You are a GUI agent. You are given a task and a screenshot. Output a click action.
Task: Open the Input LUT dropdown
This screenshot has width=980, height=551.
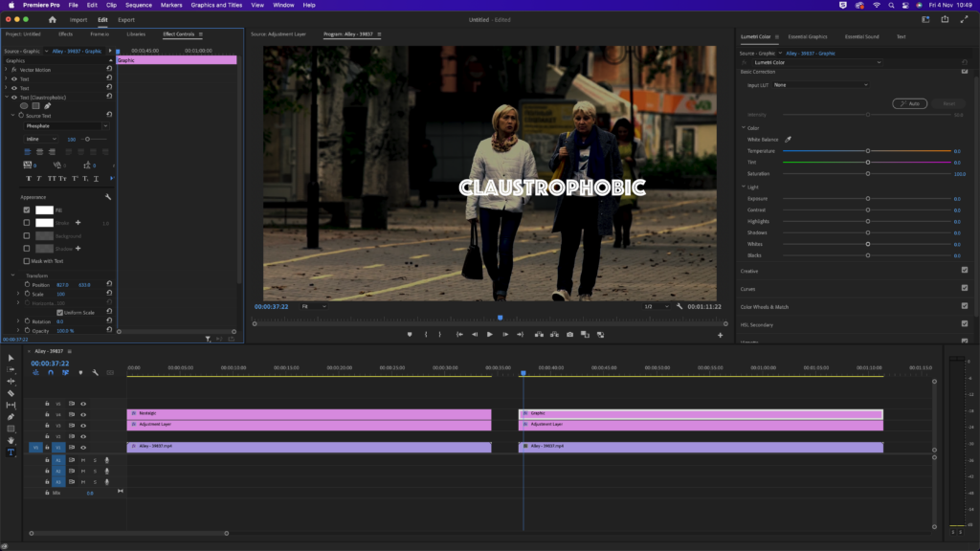coord(820,85)
